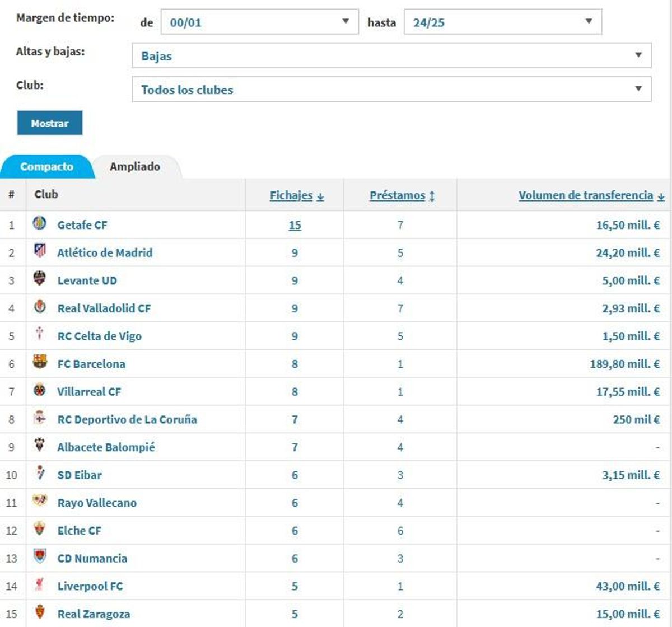Click Getafe CF's fichajes count 15
Image resolution: width=672 pixels, height=627 pixels.
point(295,225)
